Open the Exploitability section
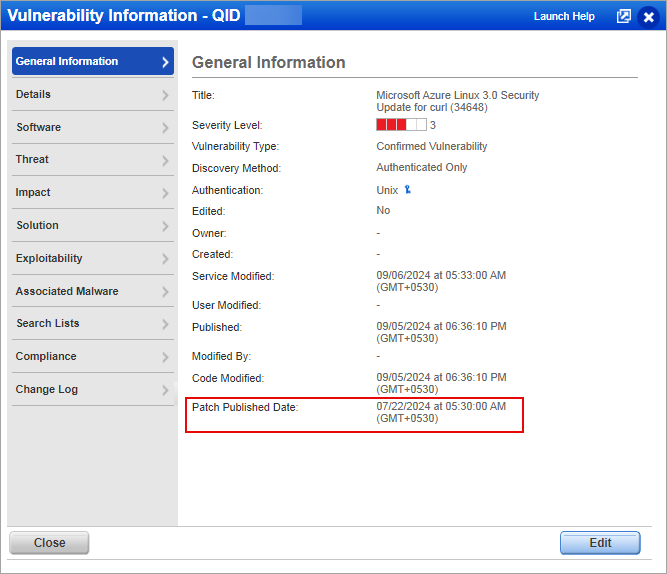The image size is (667, 574). [93, 258]
